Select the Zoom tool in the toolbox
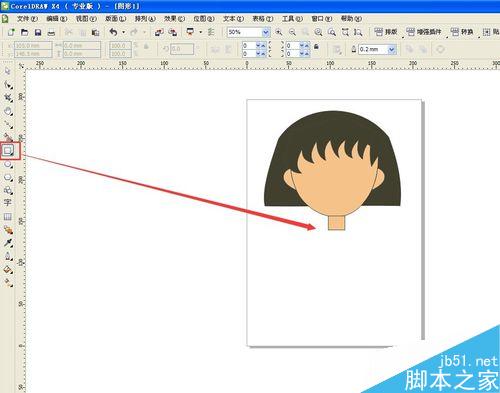Image resolution: width=500 pixels, height=393 pixels. point(8,111)
